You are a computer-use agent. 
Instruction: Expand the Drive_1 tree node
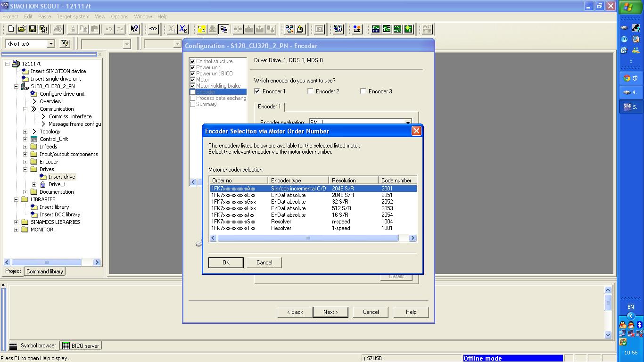[34, 184]
